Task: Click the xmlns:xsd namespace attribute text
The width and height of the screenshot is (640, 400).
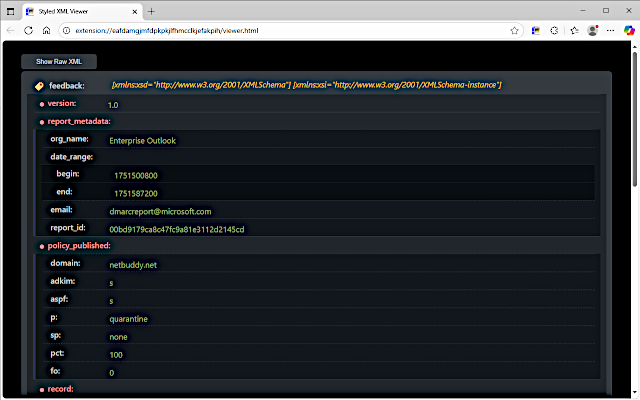Action: click(201, 85)
